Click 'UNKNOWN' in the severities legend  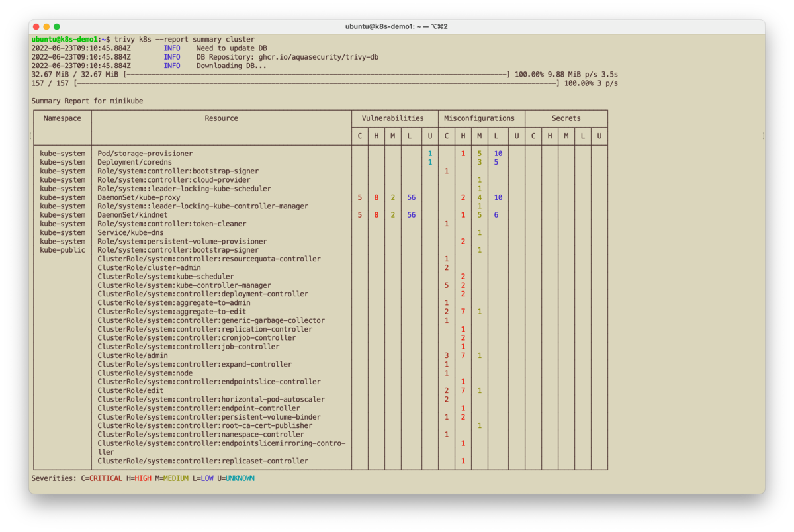[240, 478]
